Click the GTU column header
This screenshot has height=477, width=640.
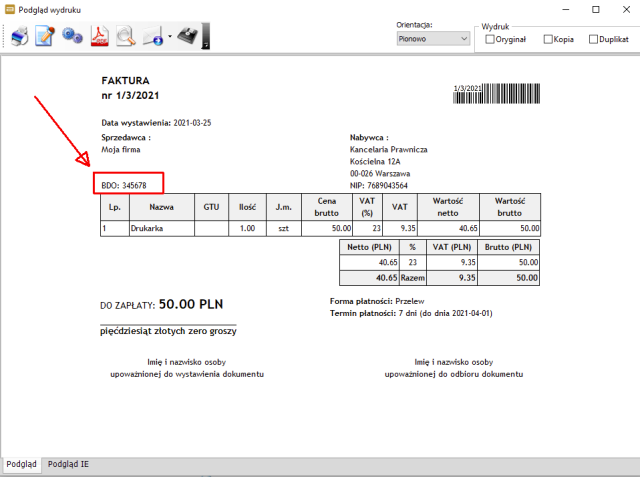[x=211, y=207]
